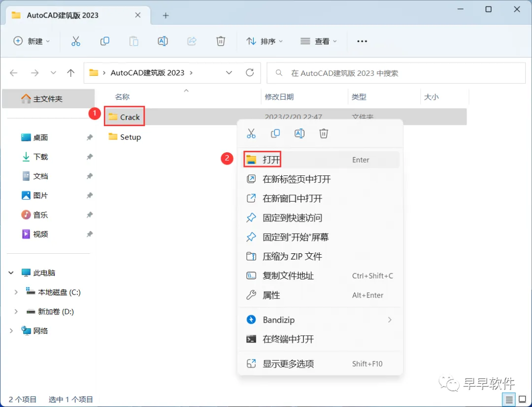Choose 显示更多选项 menu entry
Screen dimensions: 532x407
coord(320,364)
